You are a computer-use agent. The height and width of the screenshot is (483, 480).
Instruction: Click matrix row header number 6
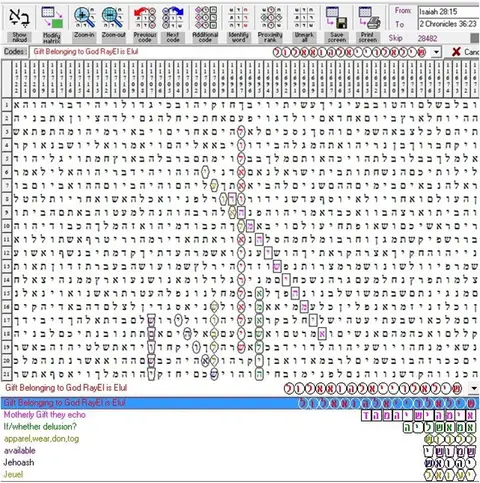pyautogui.click(x=7, y=172)
